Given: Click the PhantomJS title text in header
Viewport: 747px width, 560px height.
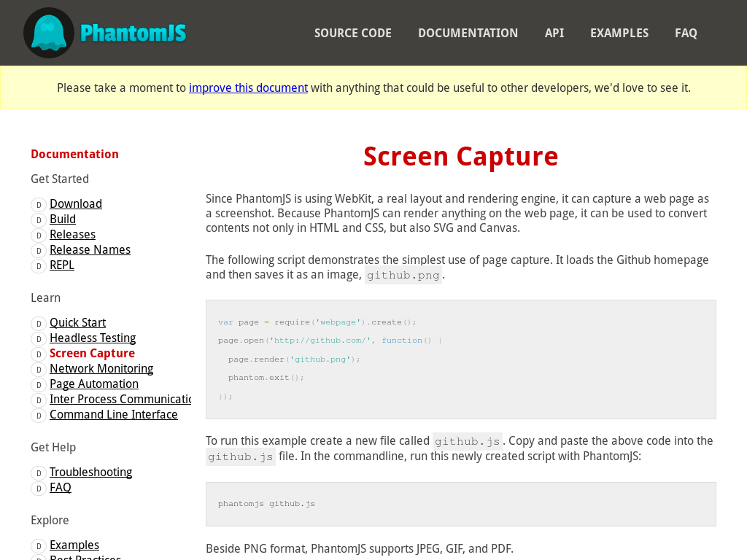Looking at the screenshot, I should (x=133, y=33).
